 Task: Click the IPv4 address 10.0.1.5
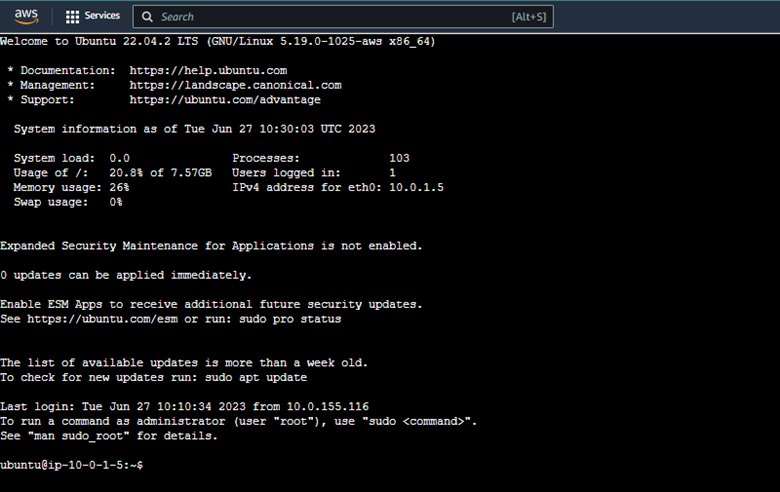click(x=416, y=188)
